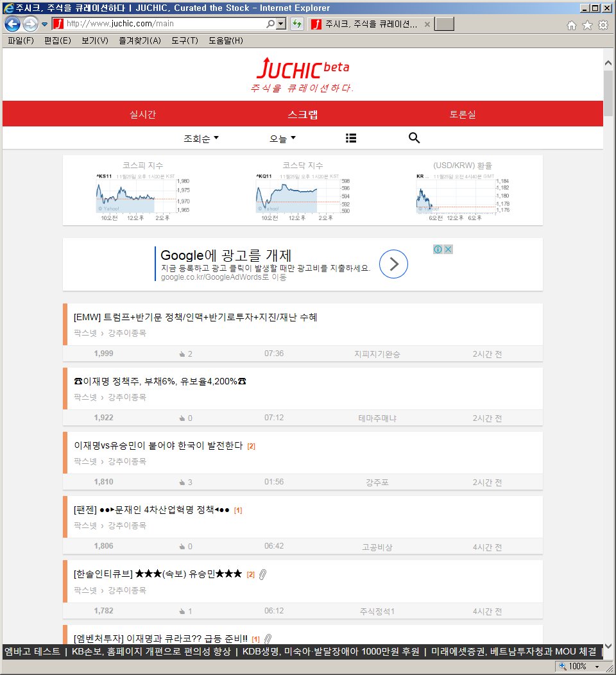The width and height of the screenshot is (616, 675).
Task: Click the ad info icon
Action: tap(438, 249)
